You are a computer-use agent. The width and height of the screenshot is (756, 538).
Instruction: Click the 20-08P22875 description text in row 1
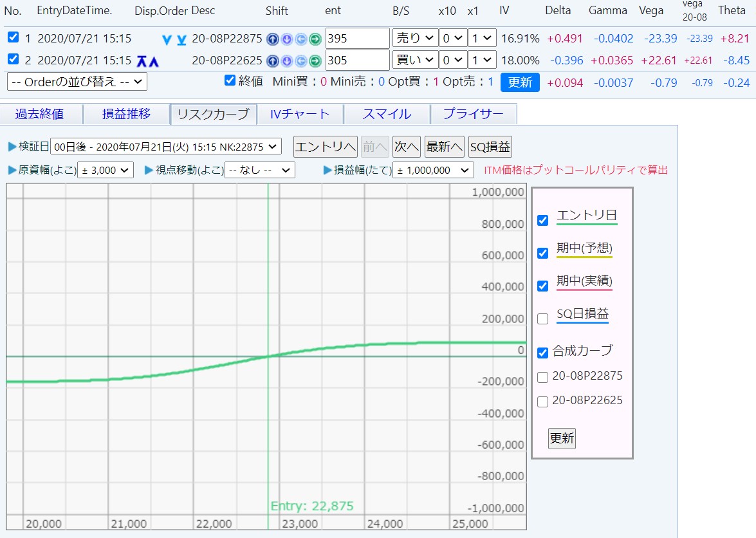tap(227, 39)
